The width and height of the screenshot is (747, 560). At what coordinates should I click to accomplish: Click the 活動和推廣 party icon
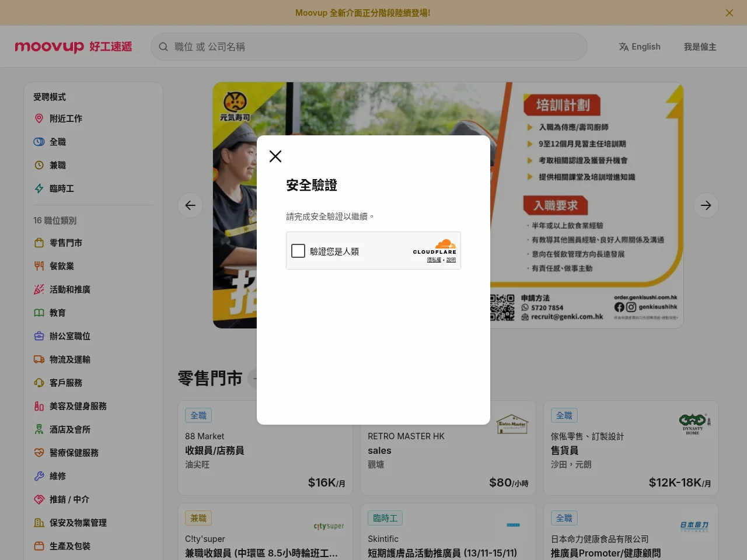pyautogui.click(x=39, y=289)
